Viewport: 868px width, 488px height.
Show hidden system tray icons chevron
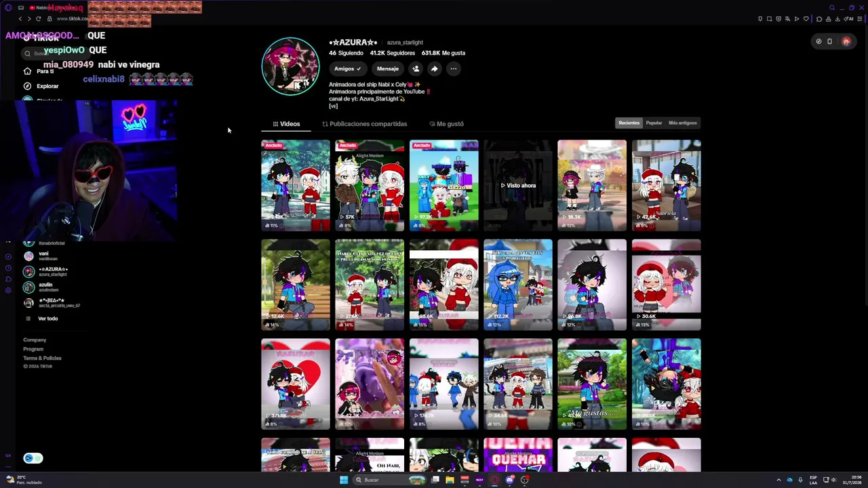778,480
